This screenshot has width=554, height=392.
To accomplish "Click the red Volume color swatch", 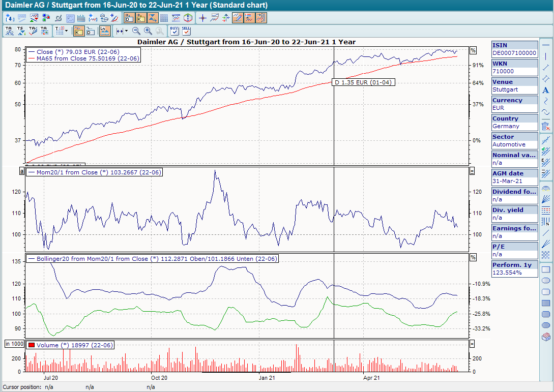I will pyautogui.click(x=31, y=345).
